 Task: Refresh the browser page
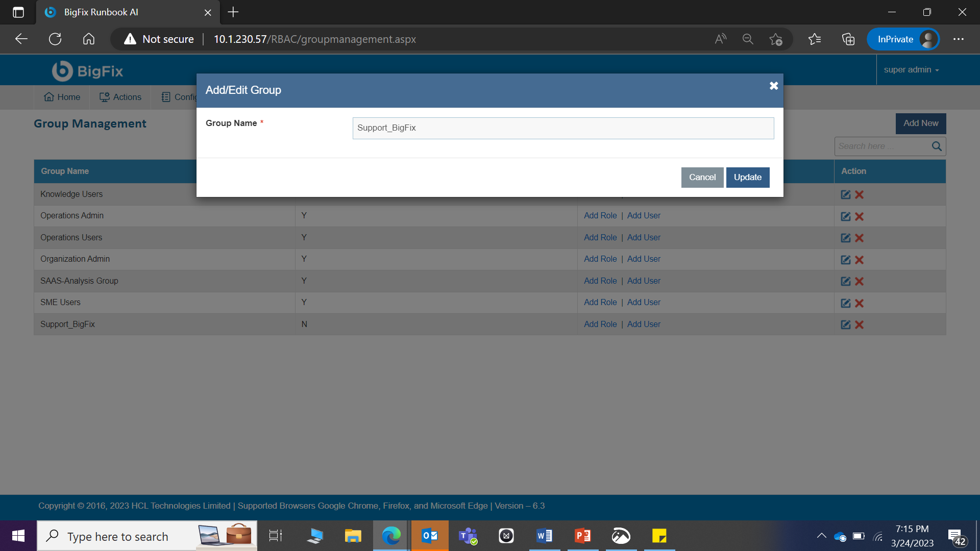pos(55,39)
